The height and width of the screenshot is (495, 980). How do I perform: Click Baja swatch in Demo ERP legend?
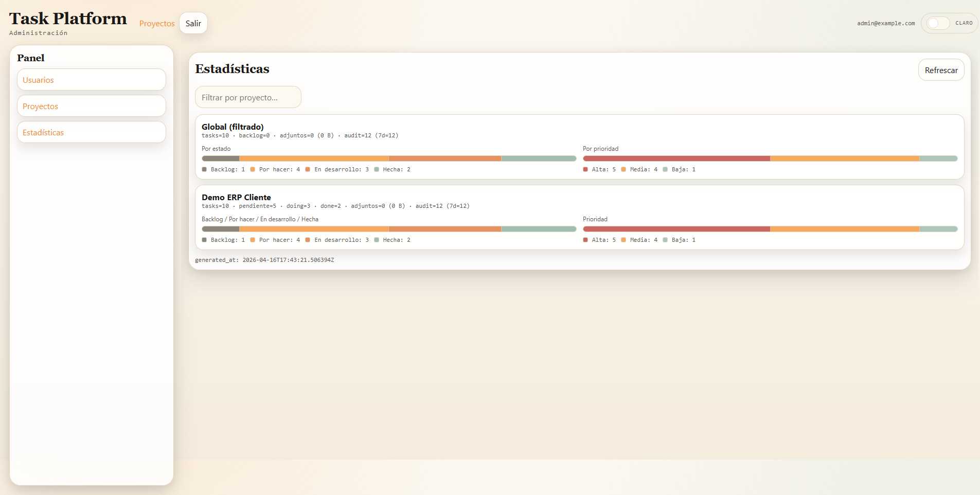pos(665,240)
